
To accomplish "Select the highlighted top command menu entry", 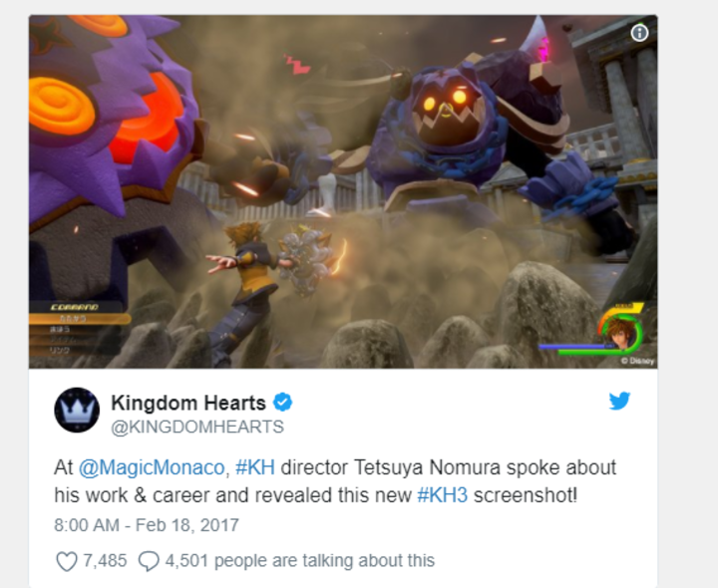I will tap(80, 319).
